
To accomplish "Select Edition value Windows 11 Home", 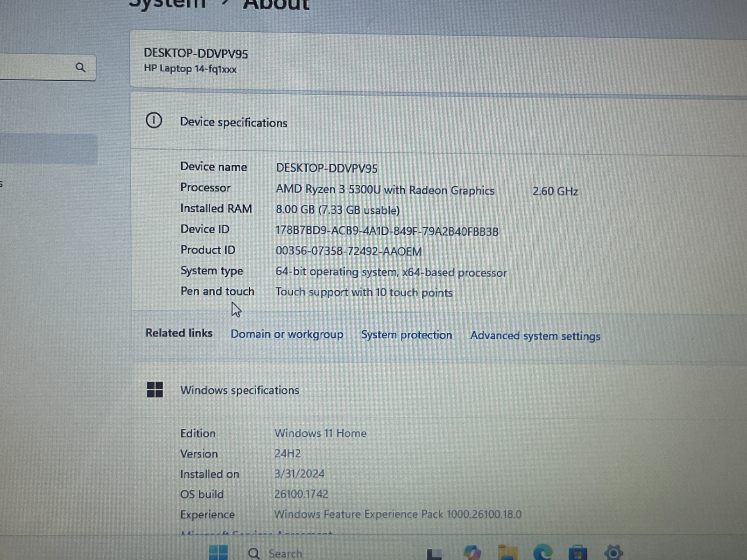I will point(320,433).
